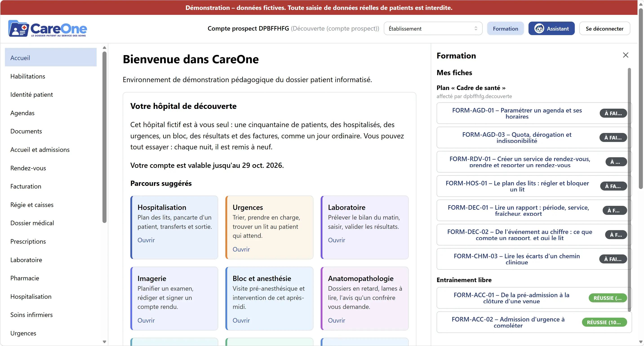Go to Prescriptions
The height and width of the screenshot is (346, 644).
[51, 241]
